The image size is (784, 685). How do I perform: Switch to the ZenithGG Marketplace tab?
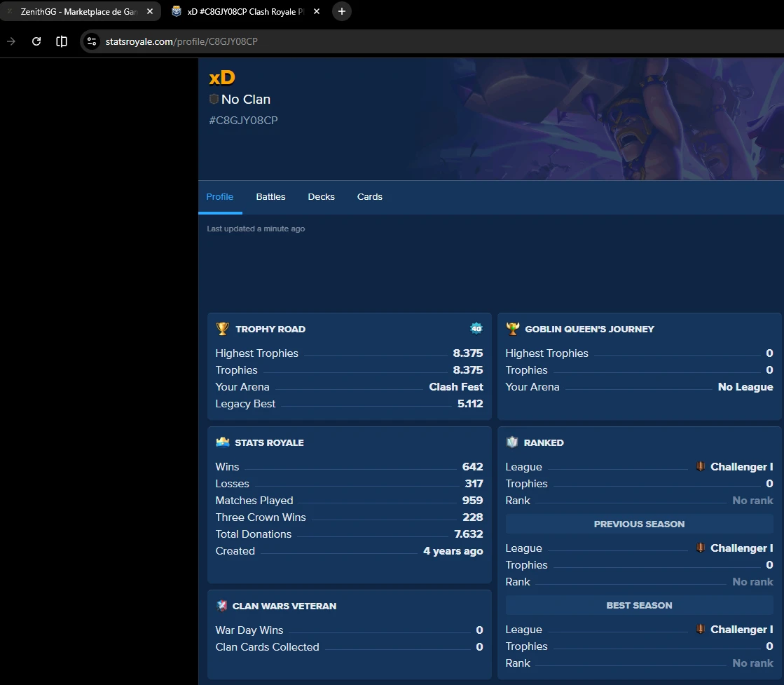[x=77, y=11]
